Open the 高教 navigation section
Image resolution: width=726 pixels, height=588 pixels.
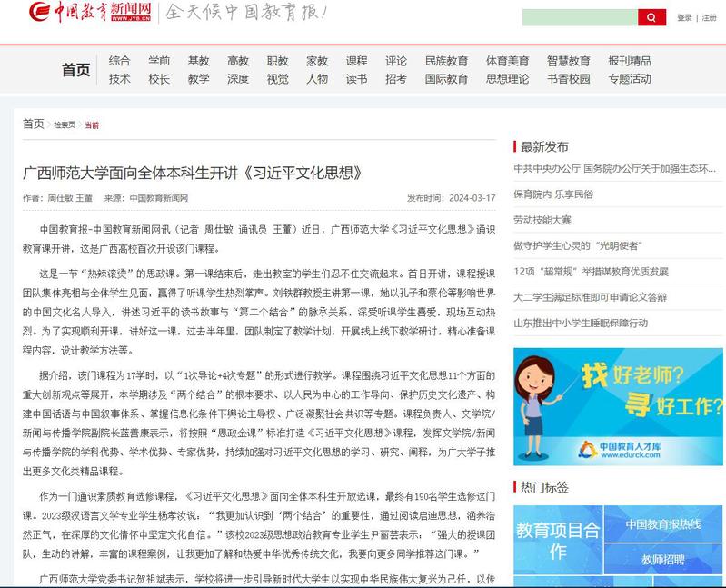point(238,61)
